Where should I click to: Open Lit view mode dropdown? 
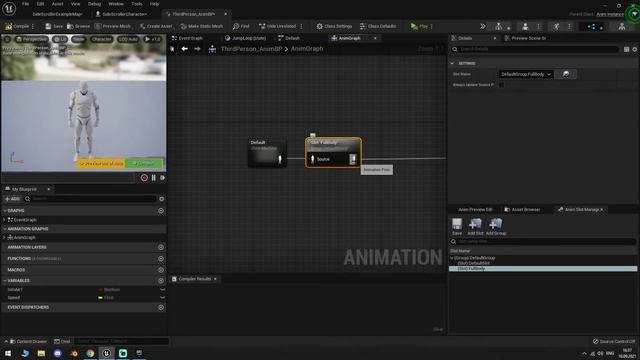(x=60, y=39)
